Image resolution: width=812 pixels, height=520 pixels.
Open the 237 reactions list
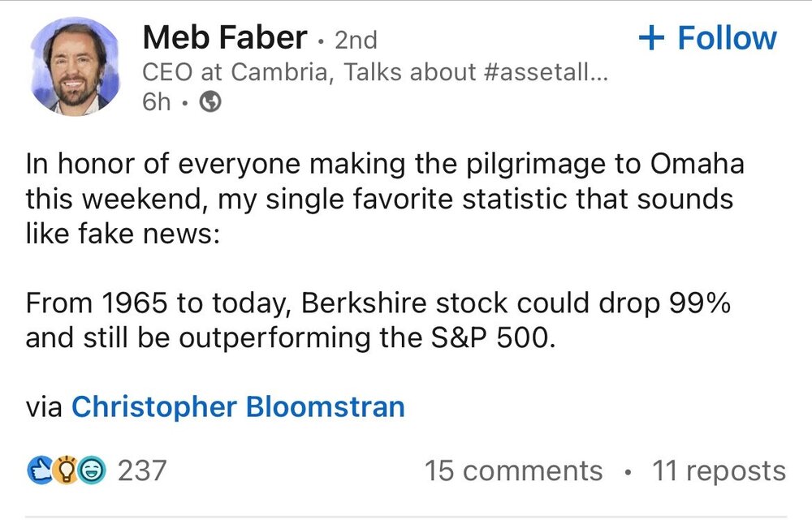[x=142, y=470]
